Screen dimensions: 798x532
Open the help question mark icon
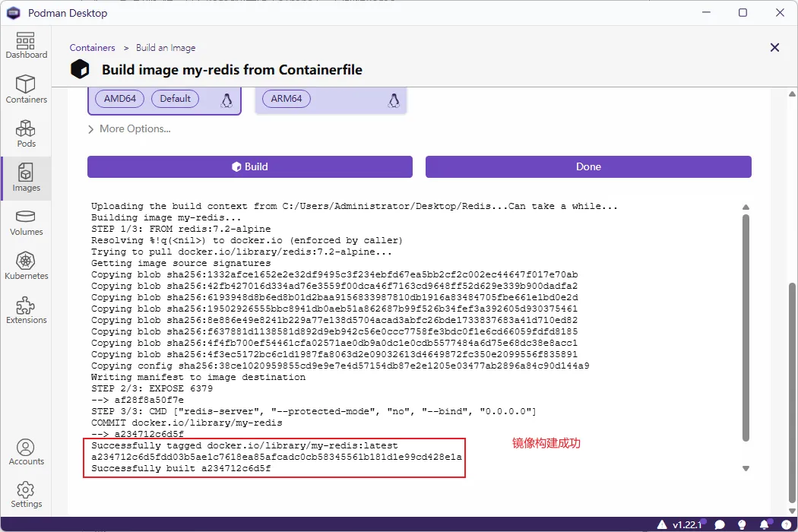(785, 524)
